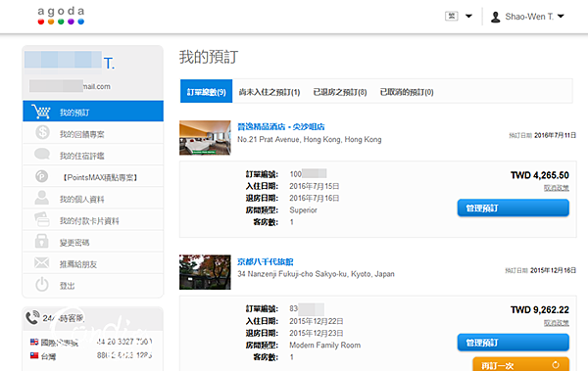Click 管理預訂 for the TWD 4,265.50 booking
The image size is (588, 371).
pos(513,208)
